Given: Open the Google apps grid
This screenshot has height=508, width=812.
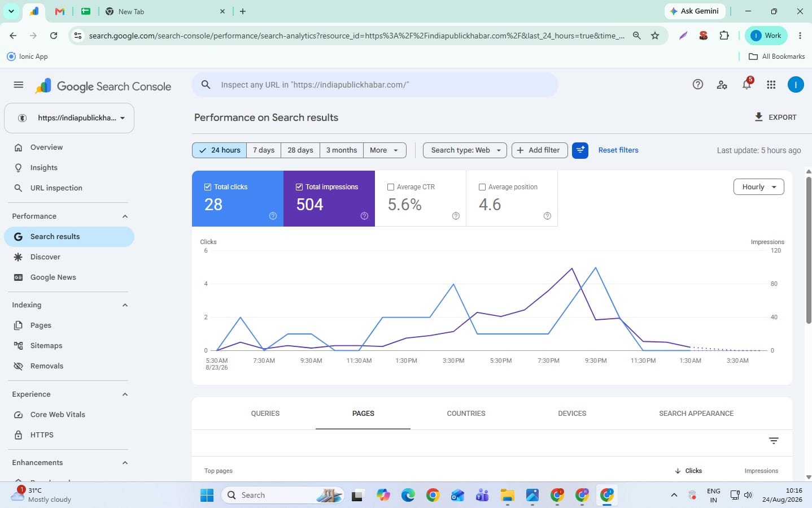Looking at the screenshot, I should point(771,85).
